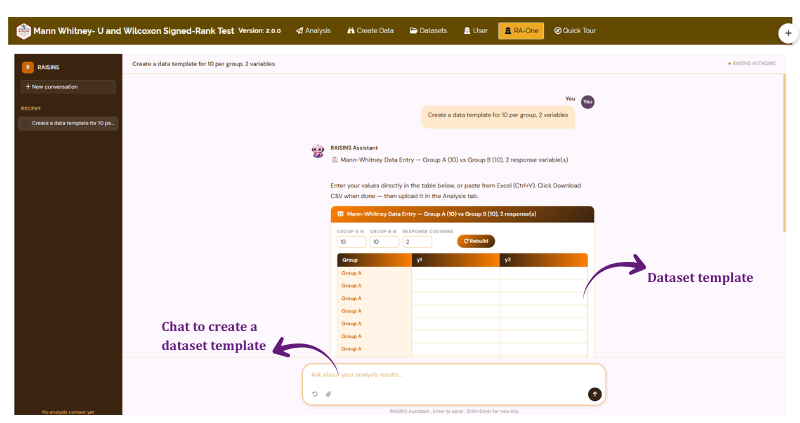This screenshot has width=800, height=423.
Task: Open the Create Data tab
Action: (370, 31)
